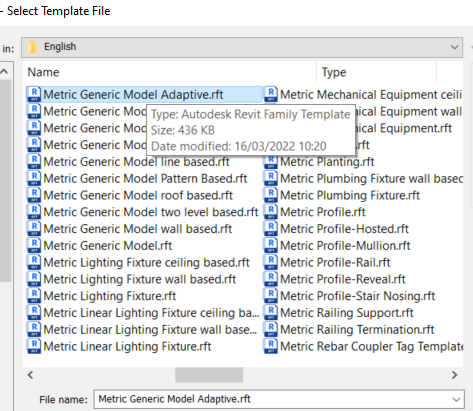Click the icon of Metric Plumbing Fixture.rft
The image size is (473, 411).
click(271, 195)
